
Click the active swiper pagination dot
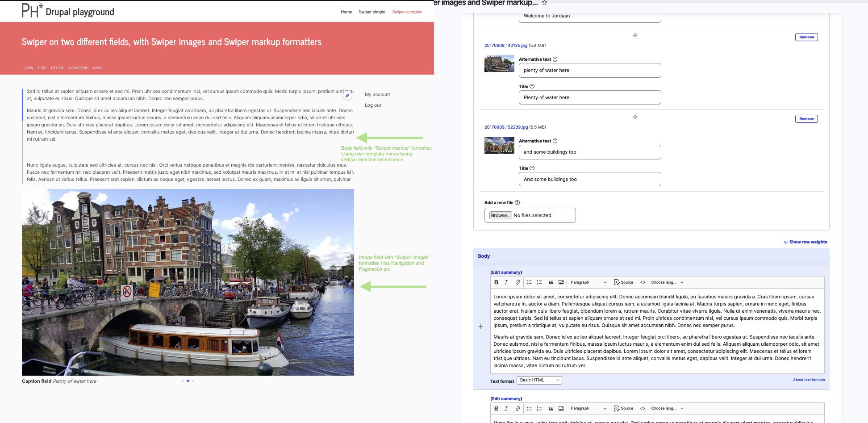[x=188, y=381]
